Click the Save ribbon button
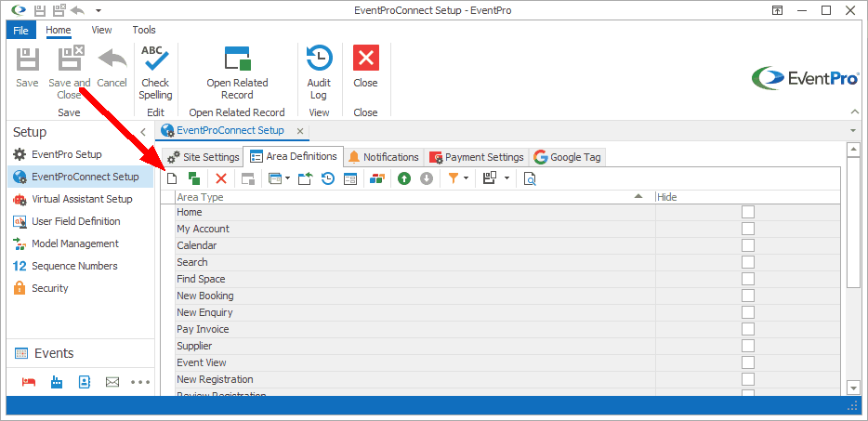The width and height of the screenshot is (868, 421). coord(27,67)
